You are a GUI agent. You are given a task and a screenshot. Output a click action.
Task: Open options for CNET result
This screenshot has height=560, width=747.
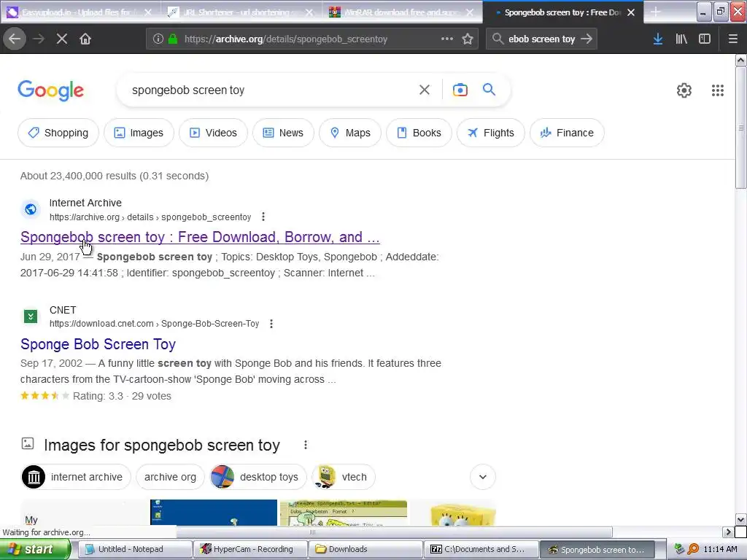pyautogui.click(x=271, y=324)
